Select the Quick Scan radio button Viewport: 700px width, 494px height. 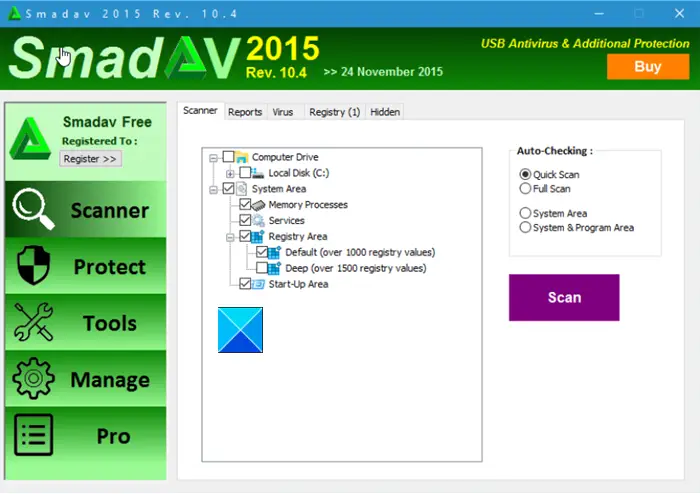525,174
